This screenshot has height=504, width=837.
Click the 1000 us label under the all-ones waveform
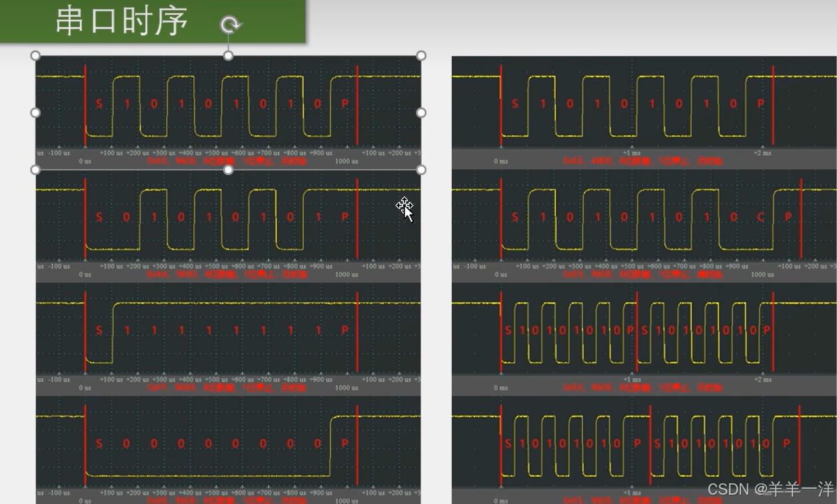coord(346,387)
